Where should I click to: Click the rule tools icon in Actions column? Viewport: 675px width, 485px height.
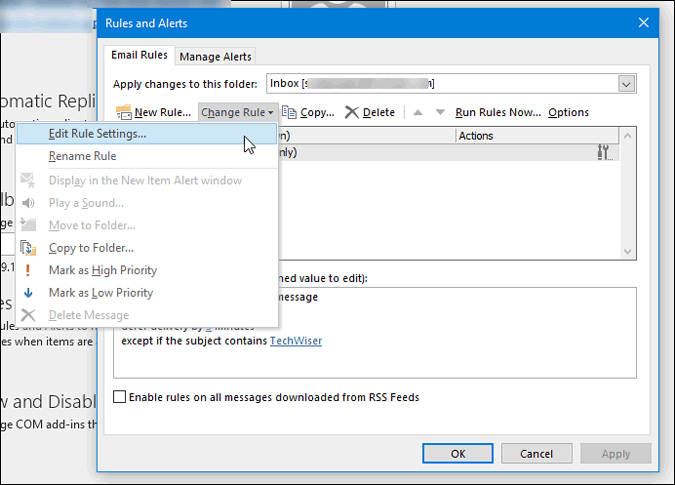[x=604, y=152]
